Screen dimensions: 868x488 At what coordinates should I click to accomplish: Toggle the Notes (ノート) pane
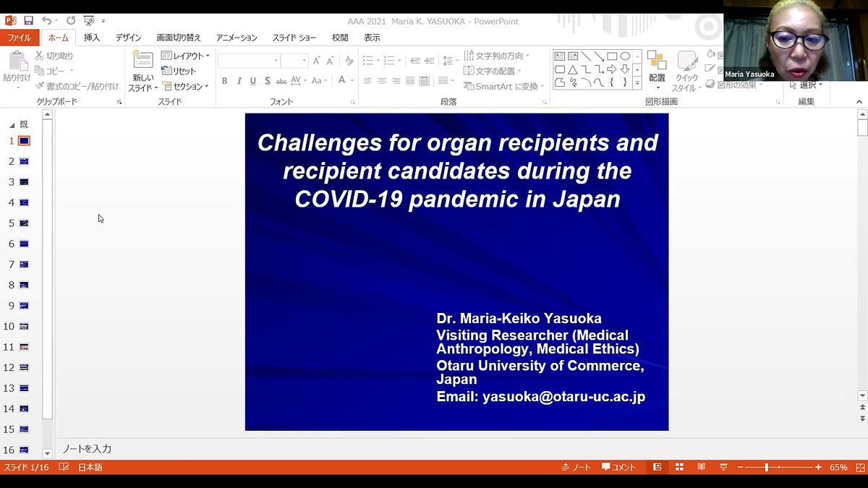pyautogui.click(x=576, y=468)
